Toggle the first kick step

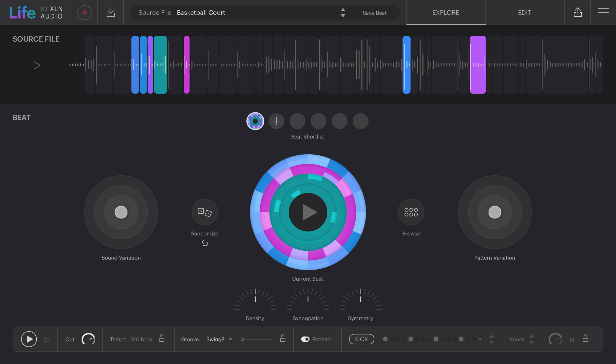[385, 339]
